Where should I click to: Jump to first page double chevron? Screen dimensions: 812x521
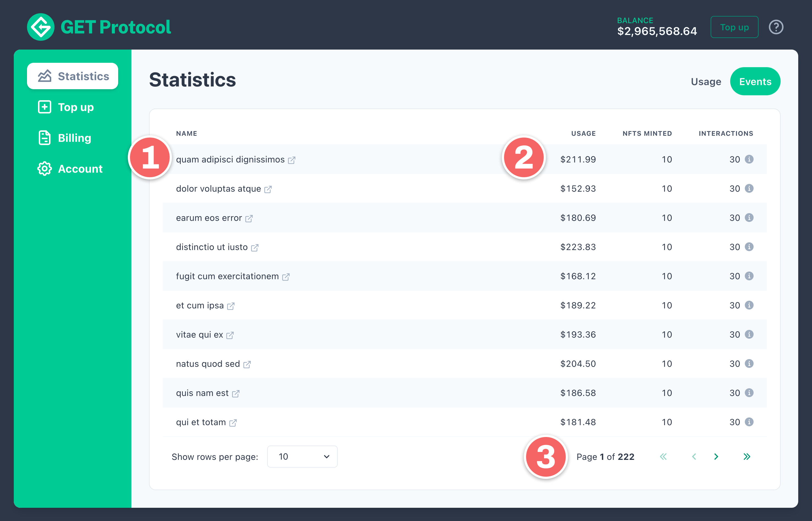tap(663, 457)
